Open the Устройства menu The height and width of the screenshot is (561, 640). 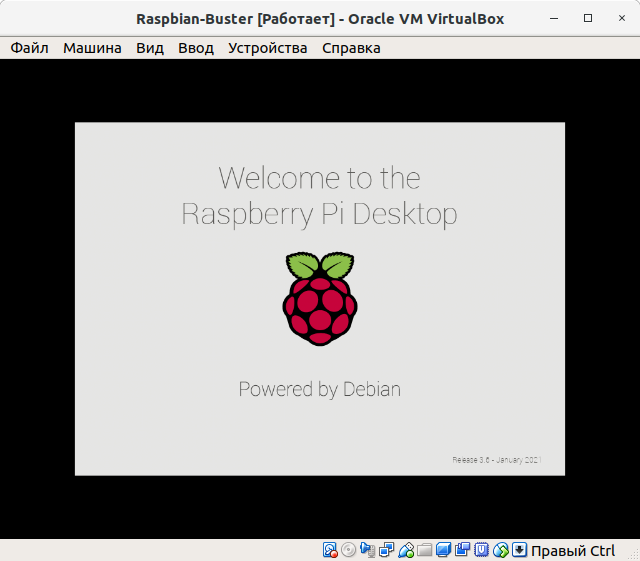tap(268, 48)
